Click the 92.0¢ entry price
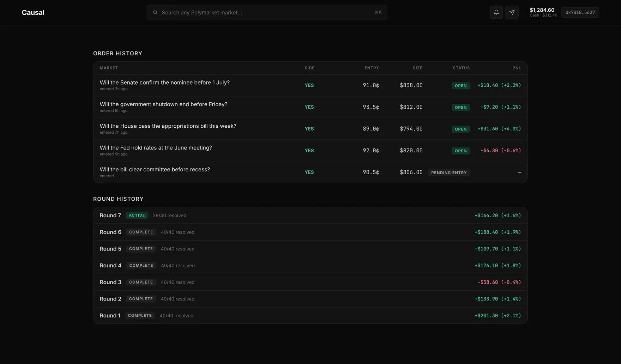The width and height of the screenshot is (621, 364). [x=371, y=150]
